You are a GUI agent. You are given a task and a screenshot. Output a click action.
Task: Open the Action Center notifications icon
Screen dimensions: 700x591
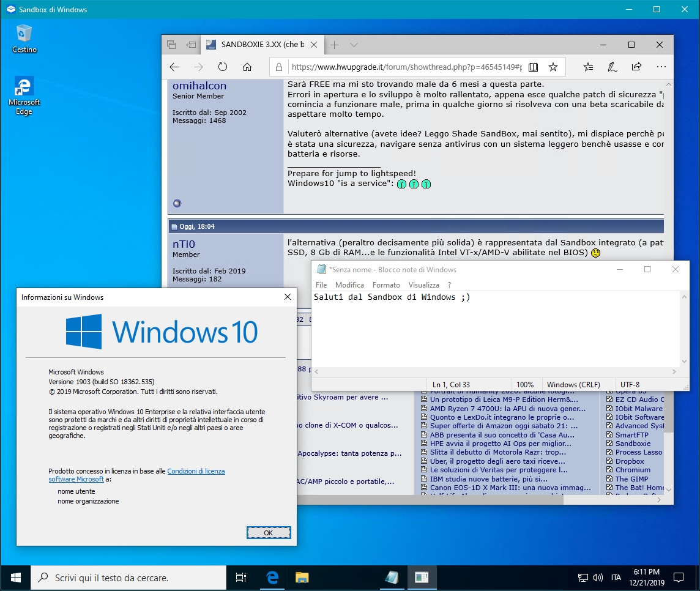tap(679, 578)
